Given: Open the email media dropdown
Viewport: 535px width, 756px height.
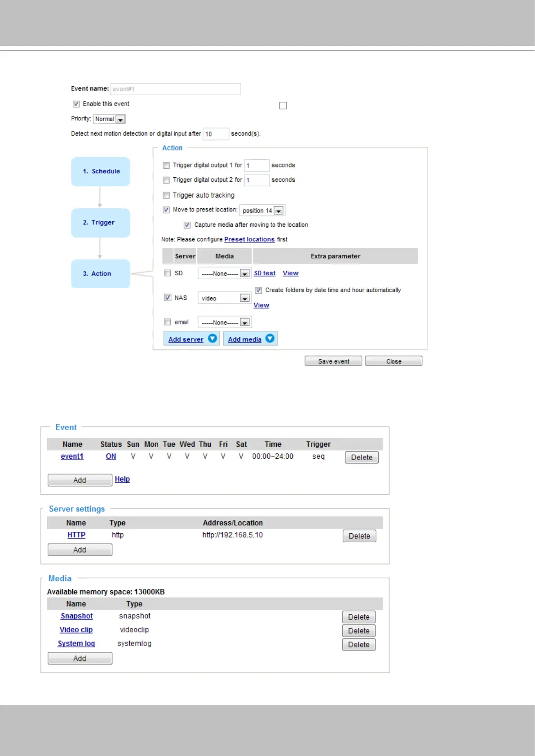Looking at the screenshot, I should [244, 322].
